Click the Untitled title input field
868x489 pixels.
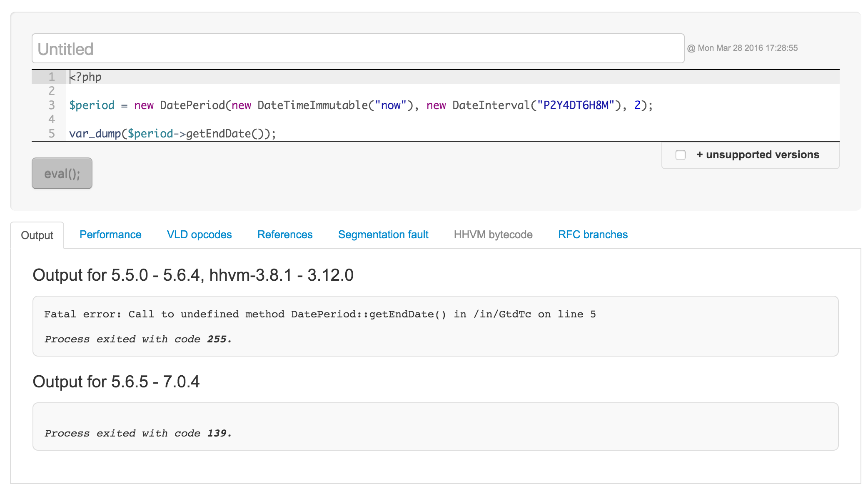click(x=358, y=49)
